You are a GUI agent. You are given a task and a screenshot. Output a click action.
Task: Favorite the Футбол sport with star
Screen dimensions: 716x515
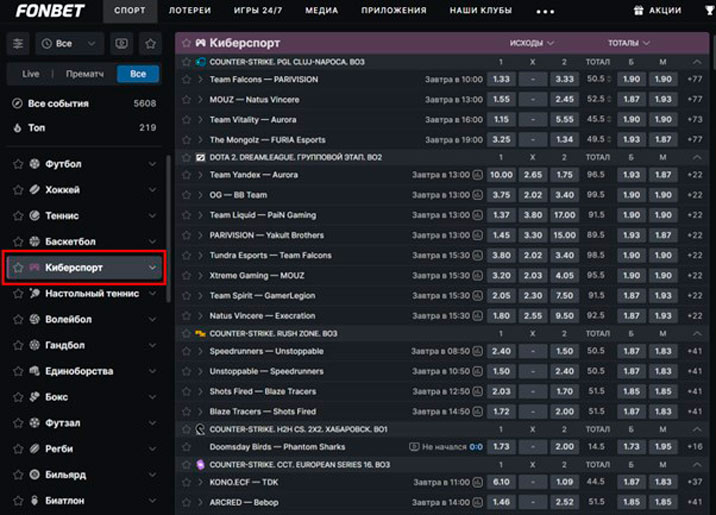tap(17, 164)
